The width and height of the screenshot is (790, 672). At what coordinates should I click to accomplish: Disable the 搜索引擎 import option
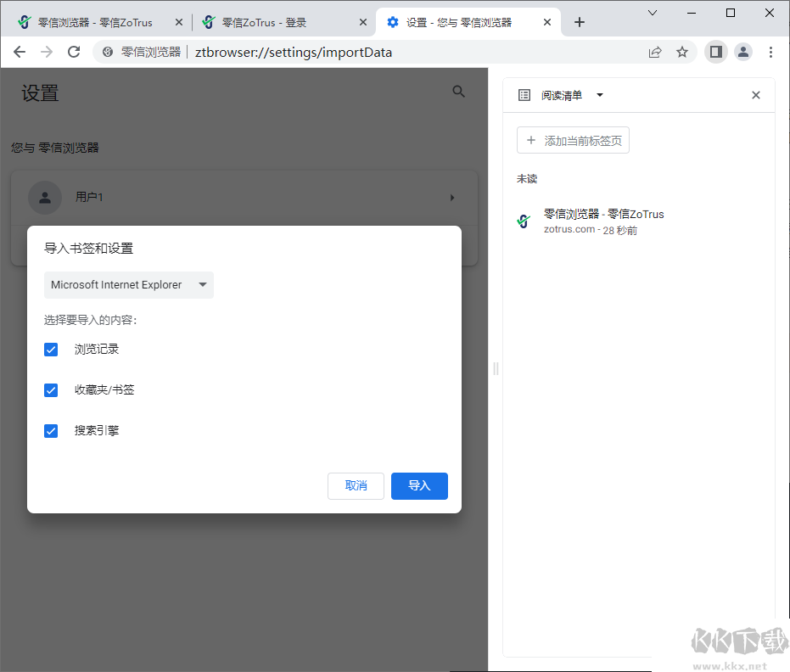(x=51, y=430)
